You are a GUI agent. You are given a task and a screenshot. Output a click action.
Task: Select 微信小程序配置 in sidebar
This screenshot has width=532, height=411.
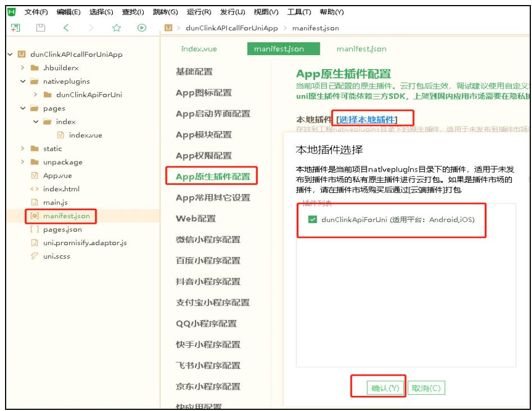(208, 240)
